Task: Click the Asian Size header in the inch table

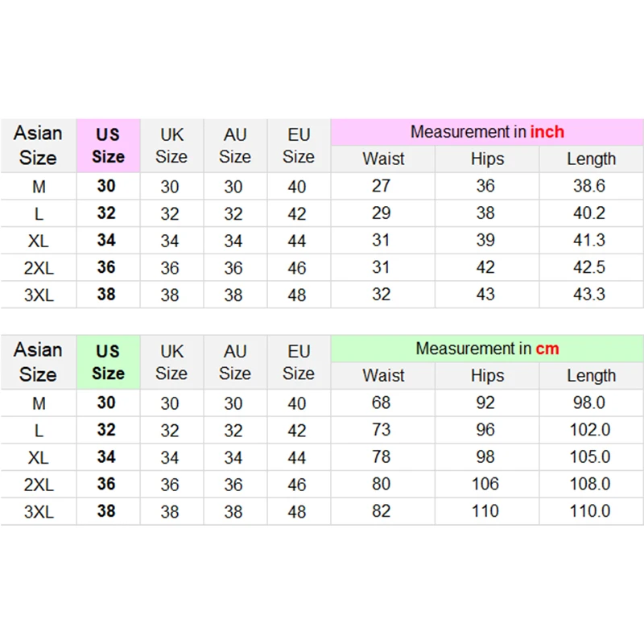Action: click(x=38, y=146)
